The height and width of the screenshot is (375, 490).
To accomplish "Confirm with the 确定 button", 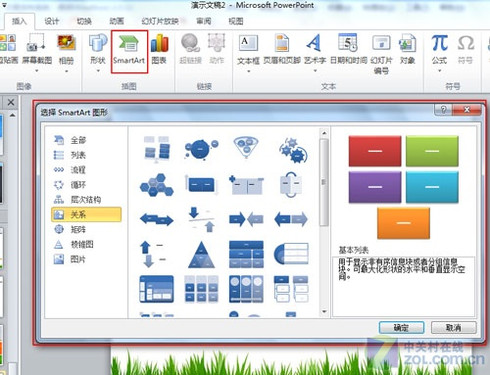I will [x=401, y=328].
